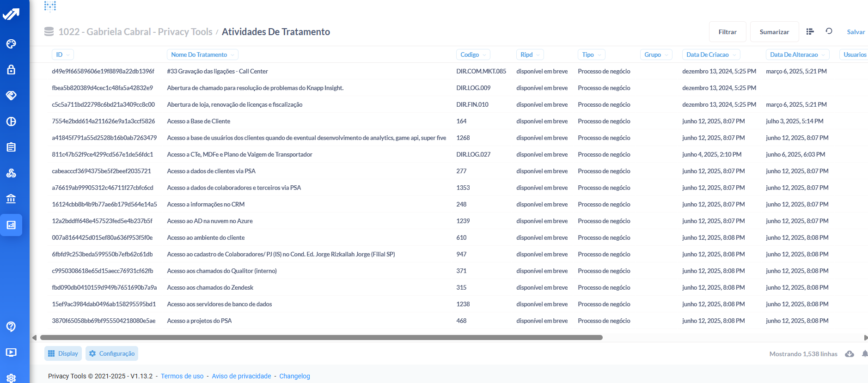Open the Configuração tab
The width and height of the screenshot is (868, 383).
(x=112, y=353)
